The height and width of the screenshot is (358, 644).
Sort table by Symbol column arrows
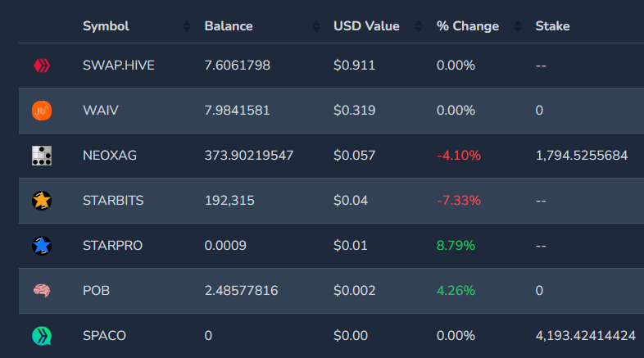[x=187, y=26]
